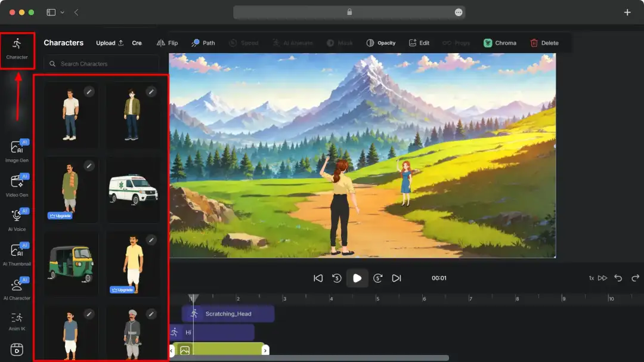Screen dimensions: 644x362
Task: Open the AI Voice tool
Action: (x=17, y=219)
